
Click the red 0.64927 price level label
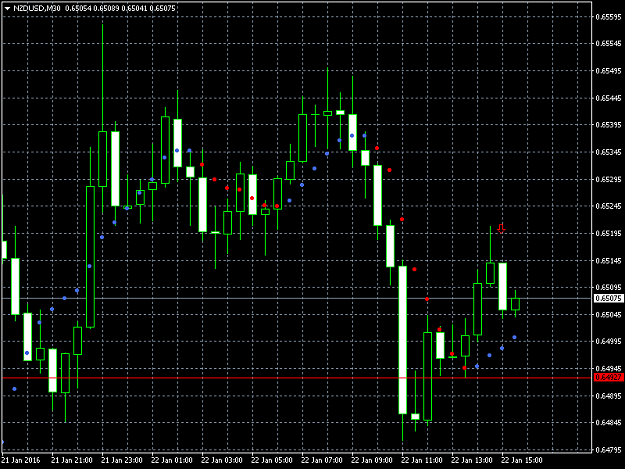pos(608,377)
